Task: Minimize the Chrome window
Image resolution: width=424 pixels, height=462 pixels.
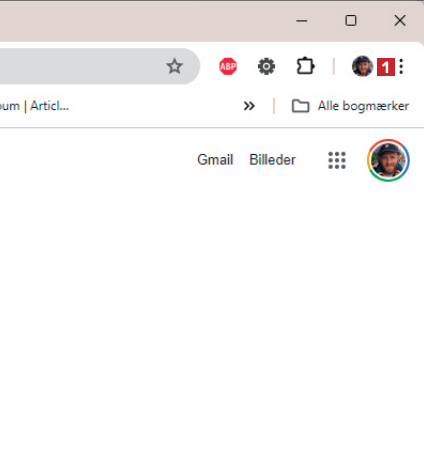Action: coord(302,21)
